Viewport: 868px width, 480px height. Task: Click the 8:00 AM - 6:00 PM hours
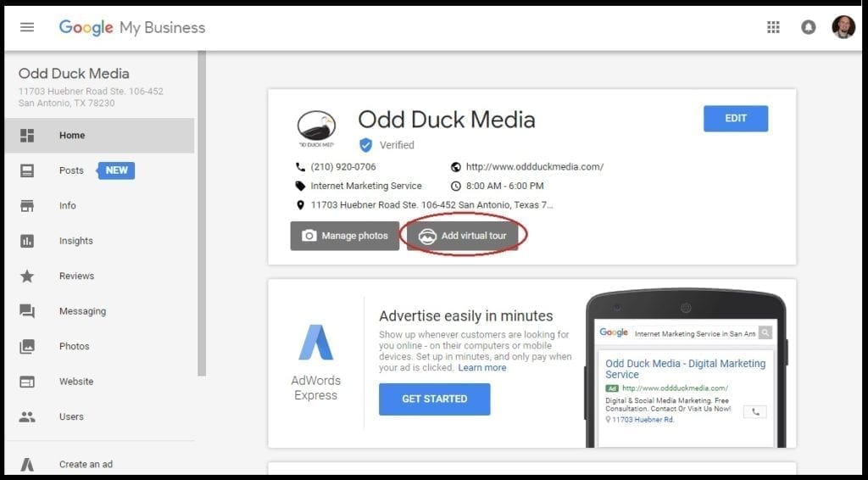505,186
